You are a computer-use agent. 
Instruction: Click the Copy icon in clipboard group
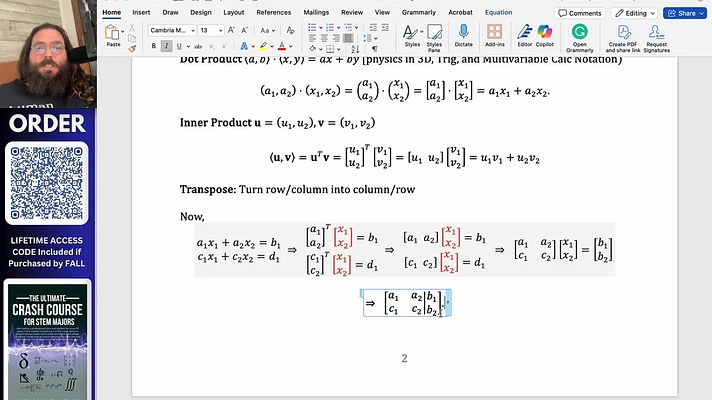coord(132,38)
